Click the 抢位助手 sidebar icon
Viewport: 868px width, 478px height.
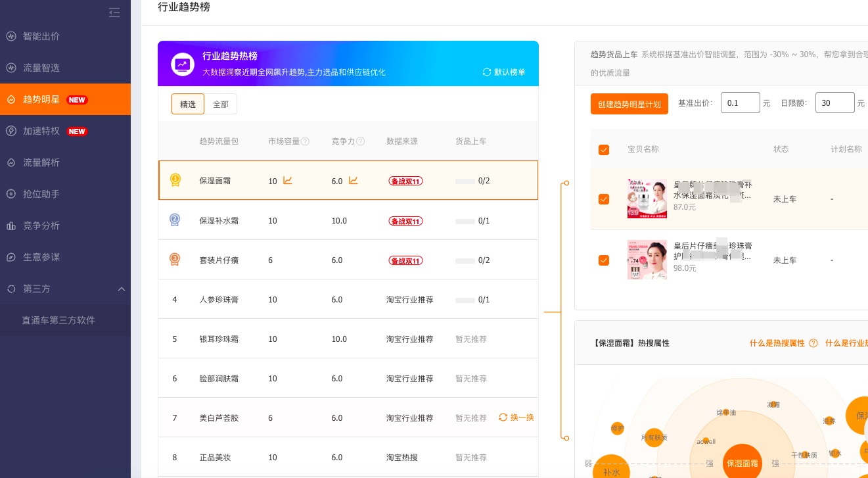click(11, 194)
